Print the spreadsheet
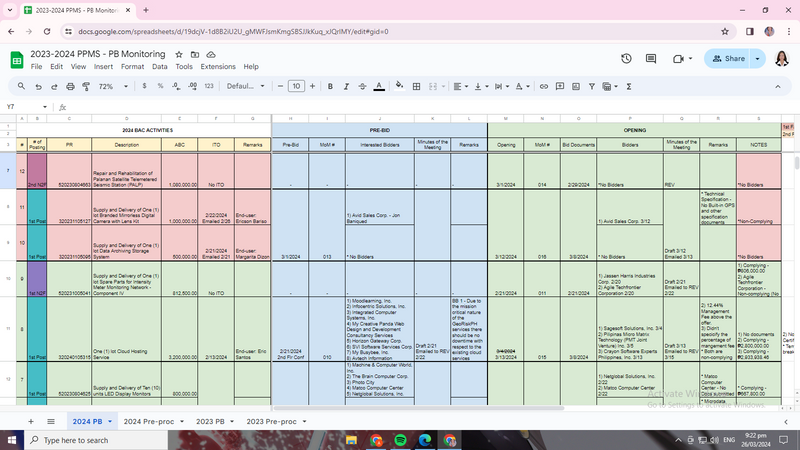Screen dimensions: 800x450 tap(70, 87)
